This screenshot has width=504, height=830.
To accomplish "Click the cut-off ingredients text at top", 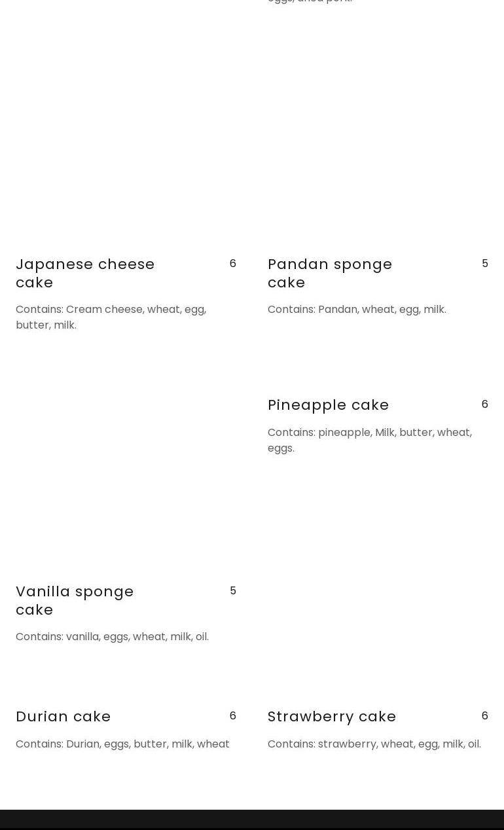I will (310, 2).
